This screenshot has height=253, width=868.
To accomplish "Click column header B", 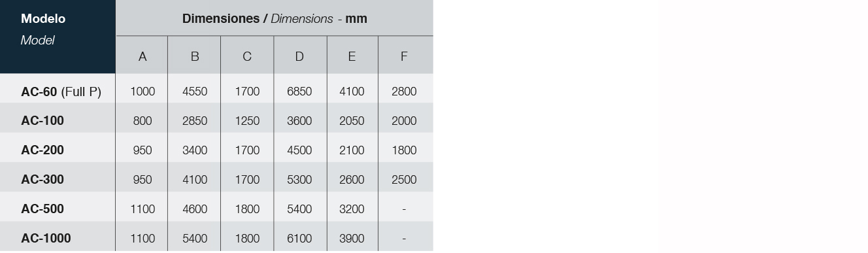I will [195, 57].
